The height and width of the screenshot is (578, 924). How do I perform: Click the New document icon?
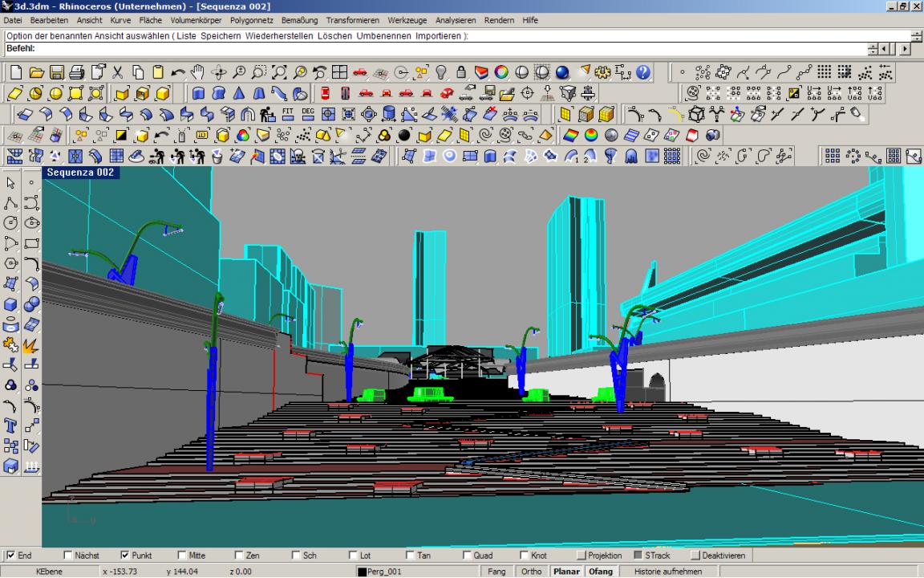pyautogui.click(x=16, y=72)
